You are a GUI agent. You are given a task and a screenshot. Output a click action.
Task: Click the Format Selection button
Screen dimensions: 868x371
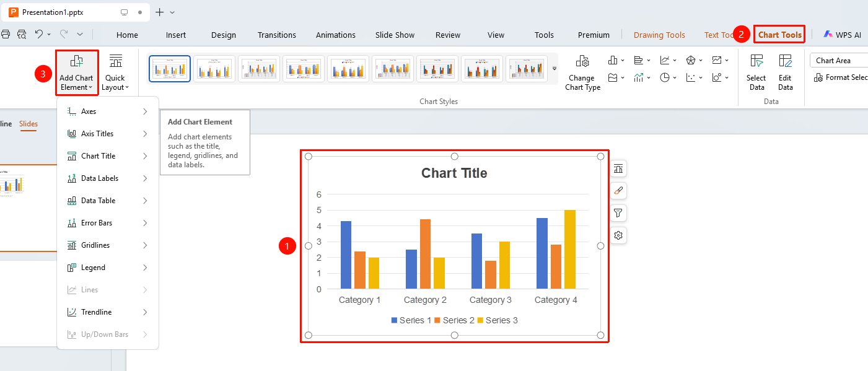coord(841,77)
